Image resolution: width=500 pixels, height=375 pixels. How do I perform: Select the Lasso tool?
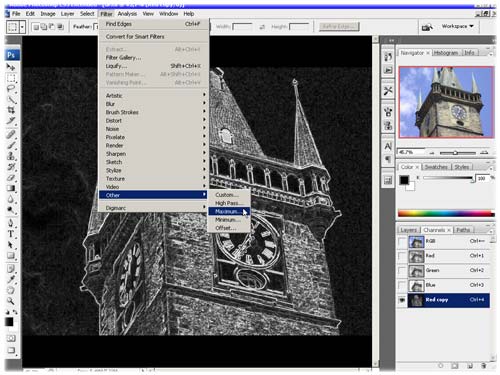[x=11, y=89]
